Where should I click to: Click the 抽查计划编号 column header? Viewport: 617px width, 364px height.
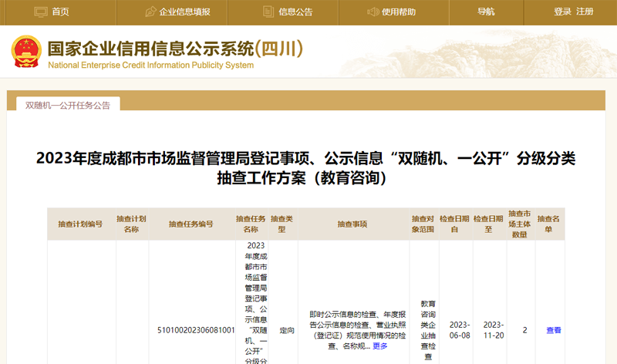pos(80,224)
